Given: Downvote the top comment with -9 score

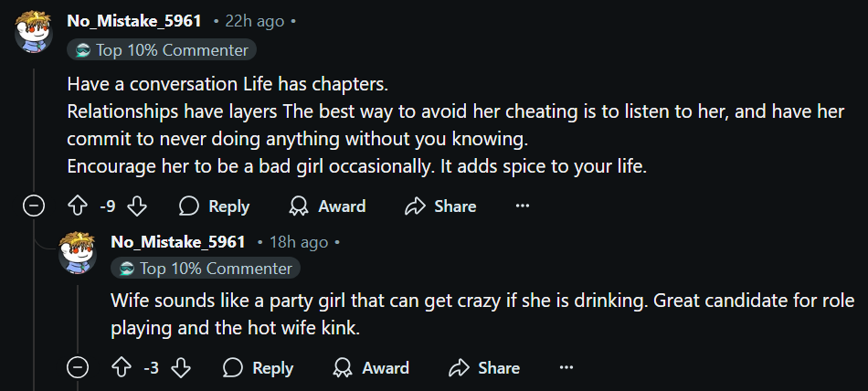Looking at the screenshot, I should [137, 206].
